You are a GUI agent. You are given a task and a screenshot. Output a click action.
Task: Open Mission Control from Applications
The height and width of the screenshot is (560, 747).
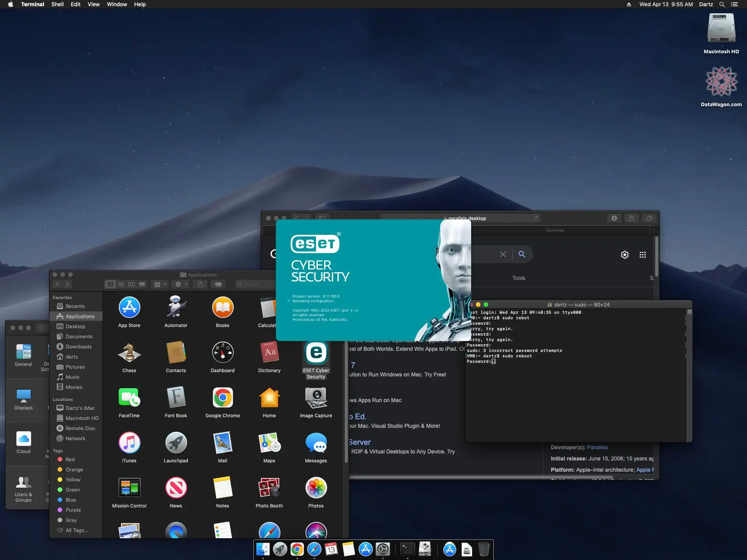pos(129,488)
